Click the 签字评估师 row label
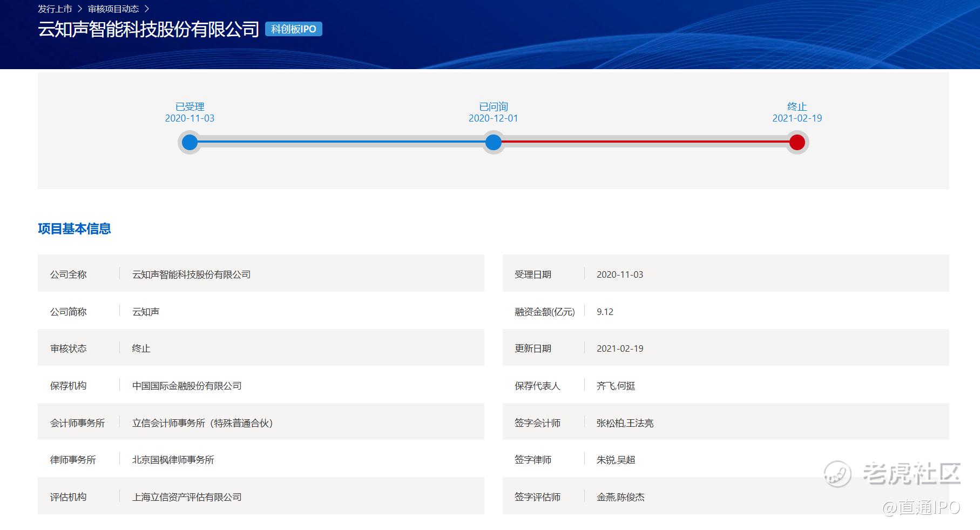This screenshot has width=980, height=530. pyautogui.click(x=538, y=497)
